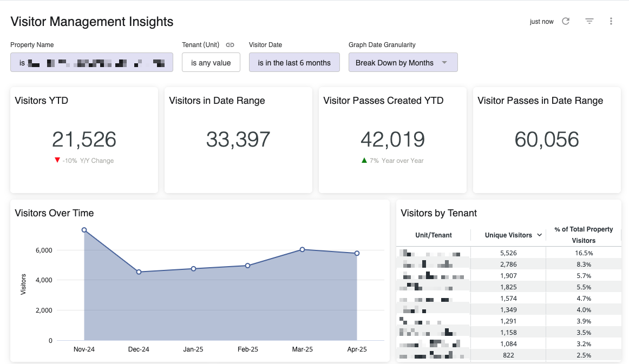Screen dimensions: 629x364
Task: Open the three-dot dashboard actions menu
Action: click(x=611, y=21)
